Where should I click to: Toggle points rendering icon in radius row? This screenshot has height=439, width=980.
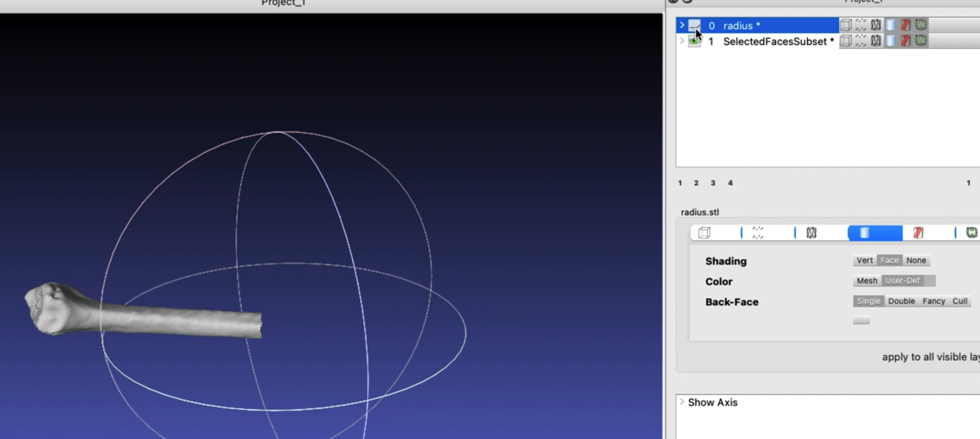pyautogui.click(x=861, y=25)
